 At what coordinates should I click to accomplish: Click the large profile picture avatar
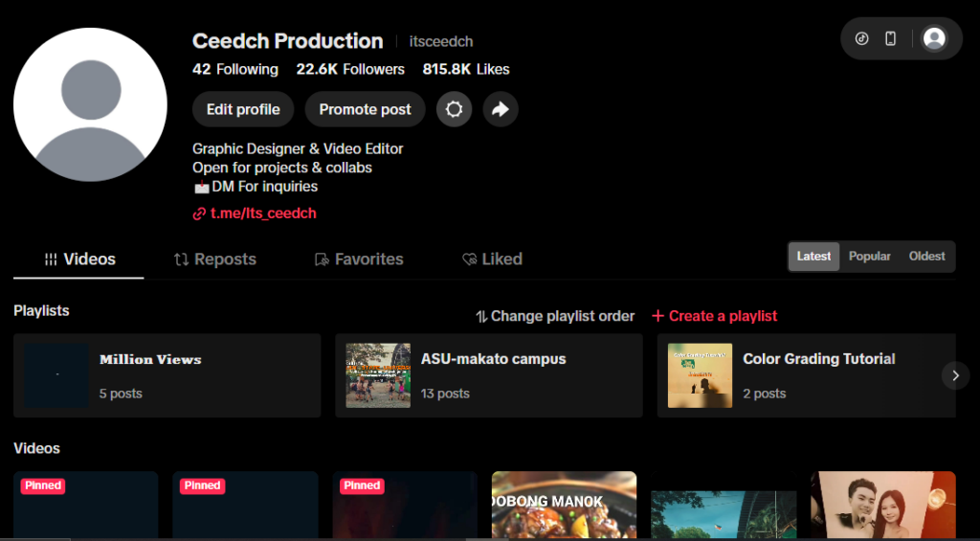point(91,104)
